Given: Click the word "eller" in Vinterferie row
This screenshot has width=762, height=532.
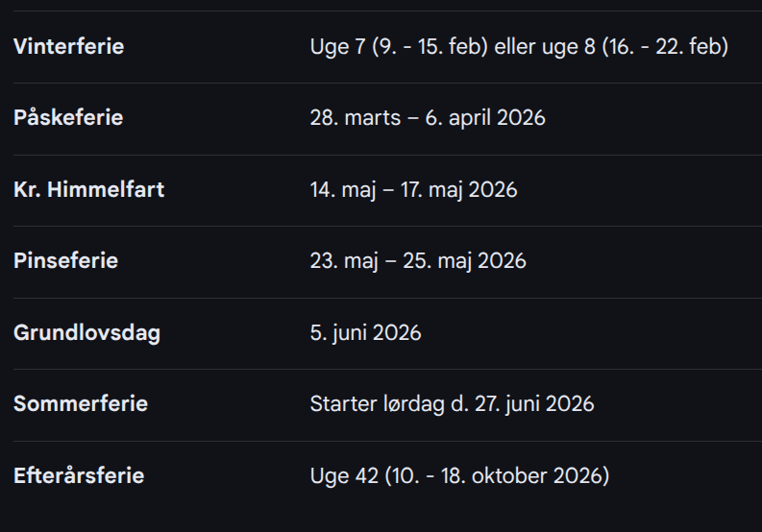Looking at the screenshot, I should 516,46.
